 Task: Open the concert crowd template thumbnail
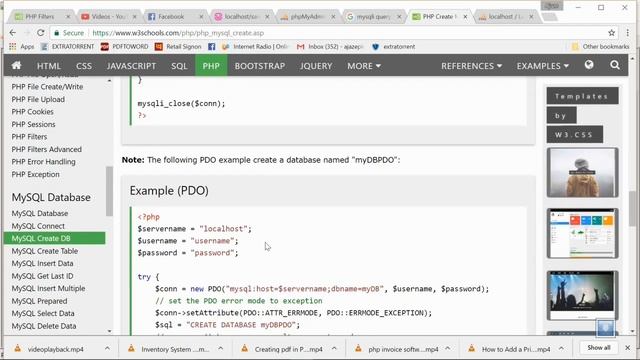click(x=582, y=295)
